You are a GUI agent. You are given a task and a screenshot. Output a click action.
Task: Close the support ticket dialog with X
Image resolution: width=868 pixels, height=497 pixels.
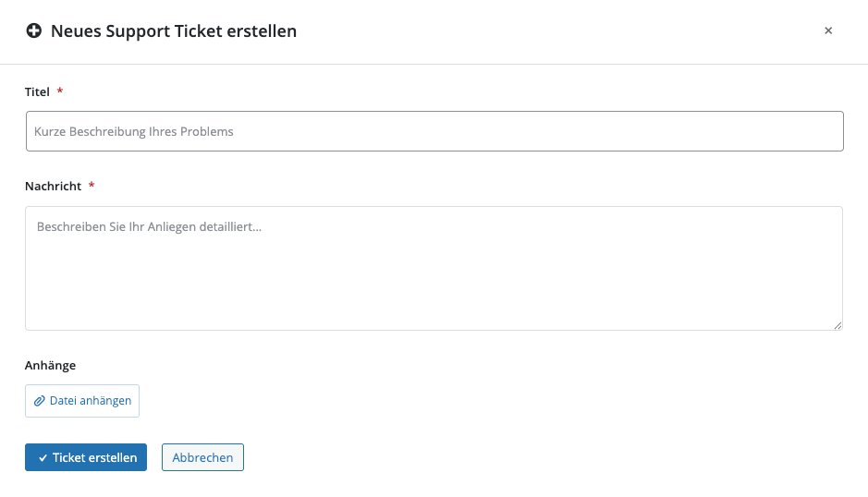point(828,30)
